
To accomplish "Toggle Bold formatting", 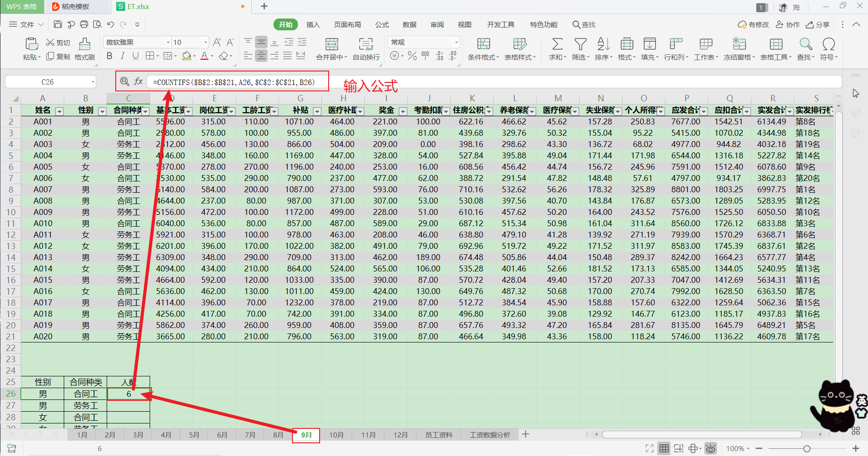I will click(x=109, y=56).
